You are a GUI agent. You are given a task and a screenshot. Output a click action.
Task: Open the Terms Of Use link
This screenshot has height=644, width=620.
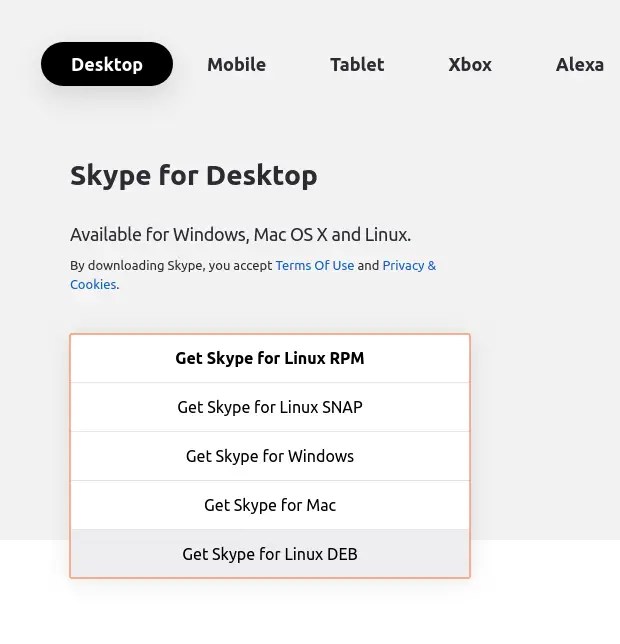click(x=315, y=266)
